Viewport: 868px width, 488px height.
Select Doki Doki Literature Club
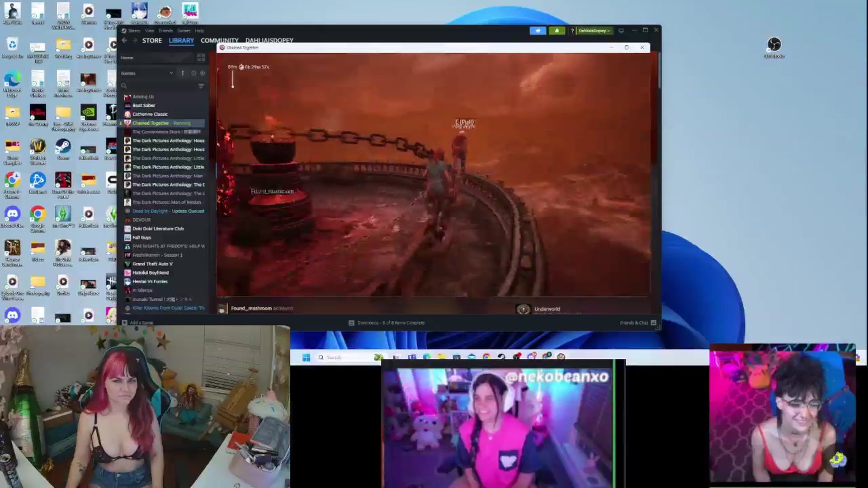click(158, 229)
